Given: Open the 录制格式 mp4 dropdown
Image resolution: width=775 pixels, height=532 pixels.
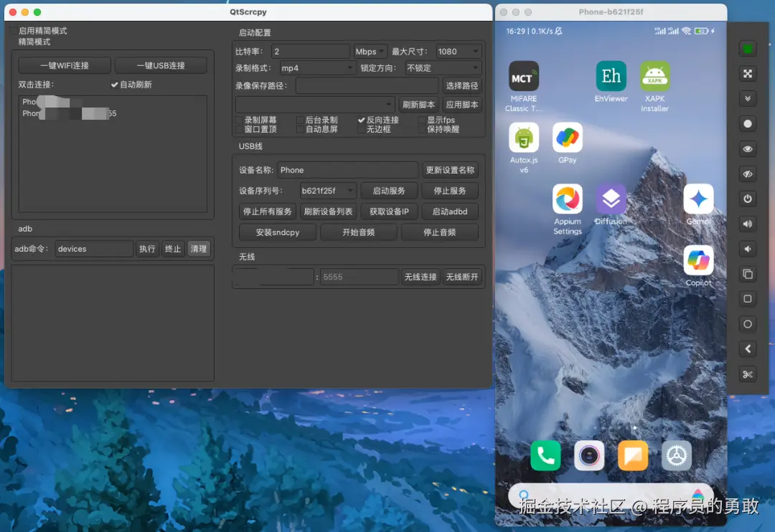Looking at the screenshot, I should pos(317,67).
